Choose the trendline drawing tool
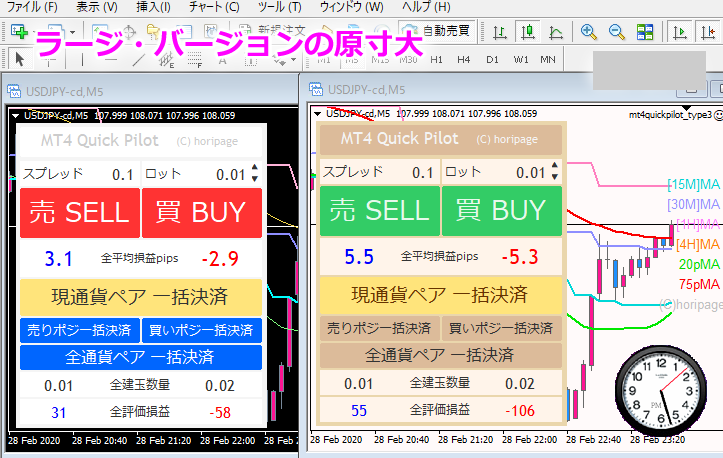The image size is (723, 458). [x=138, y=59]
